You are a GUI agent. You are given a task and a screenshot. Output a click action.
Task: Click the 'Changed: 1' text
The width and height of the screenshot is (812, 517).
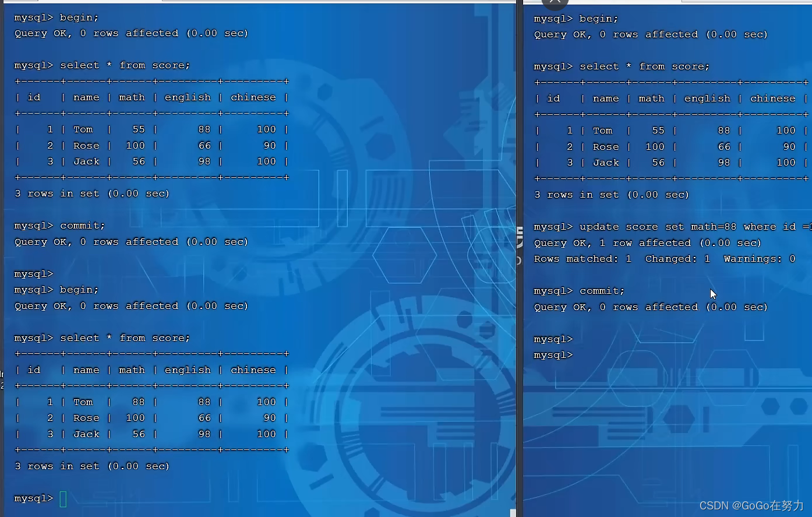click(x=677, y=259)
